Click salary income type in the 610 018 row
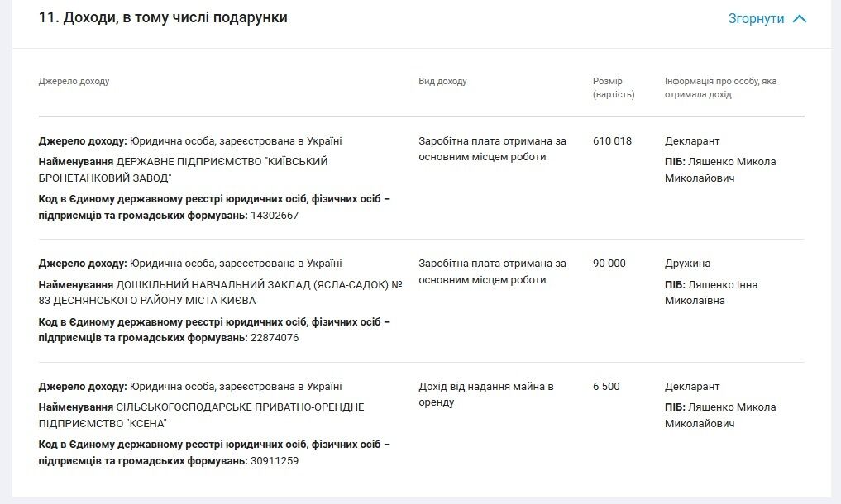Image resolution: width=841 pixels, height=504 pixels. click(492, 149)
